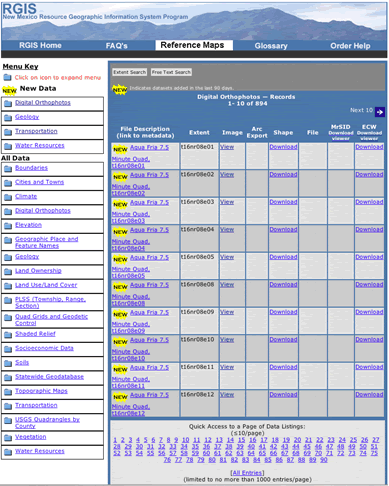
Task: Expand the Boundaries folder icon
Action: pos(8,168)
